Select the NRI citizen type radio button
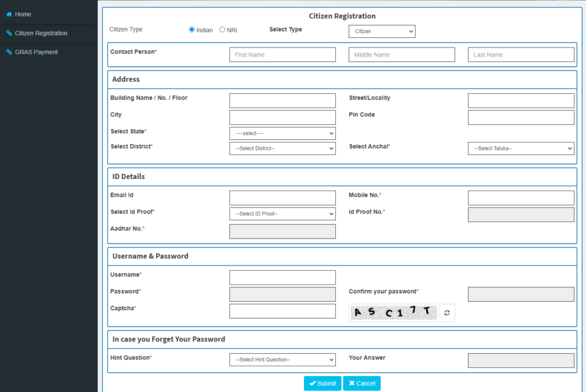The height and width of the screenshot is (392, 586). coord(222,29)
